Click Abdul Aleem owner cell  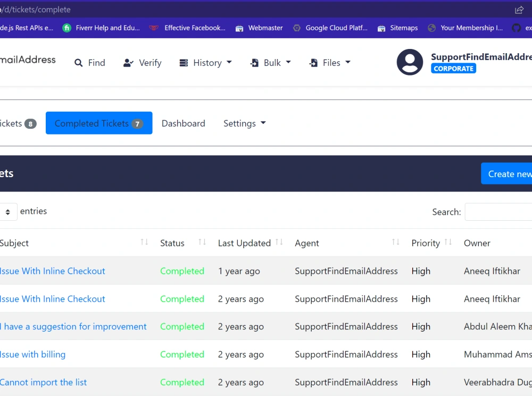[x=498, y=327]
